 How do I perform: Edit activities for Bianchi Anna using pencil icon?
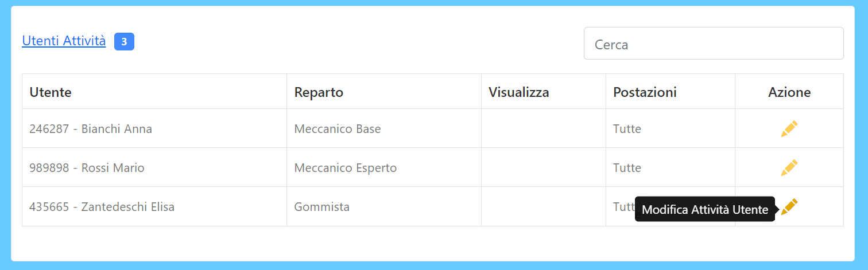coord(789,128)
